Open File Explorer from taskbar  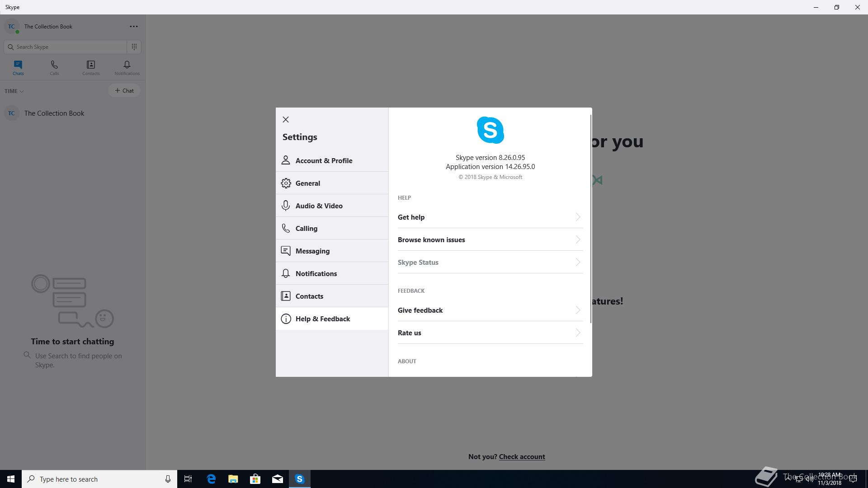pyautogui.click(x=233, y=479)
